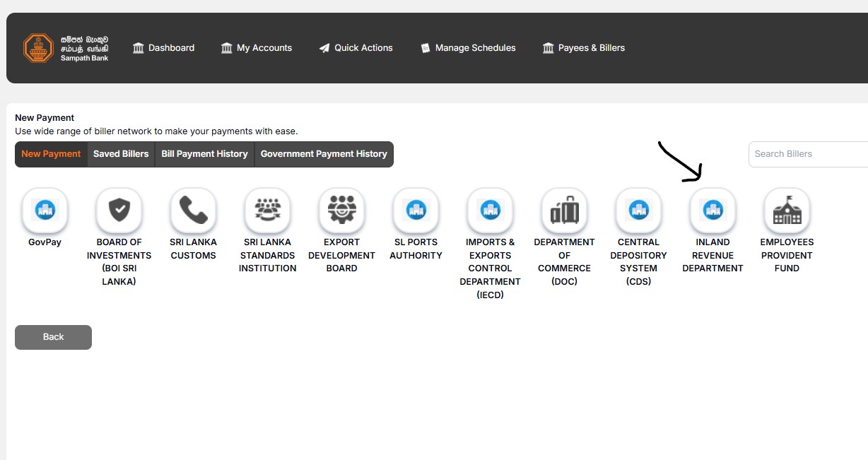
Task: Click the IMPORTS & EXPORTS CONTROL label
Action: [491, 269]
